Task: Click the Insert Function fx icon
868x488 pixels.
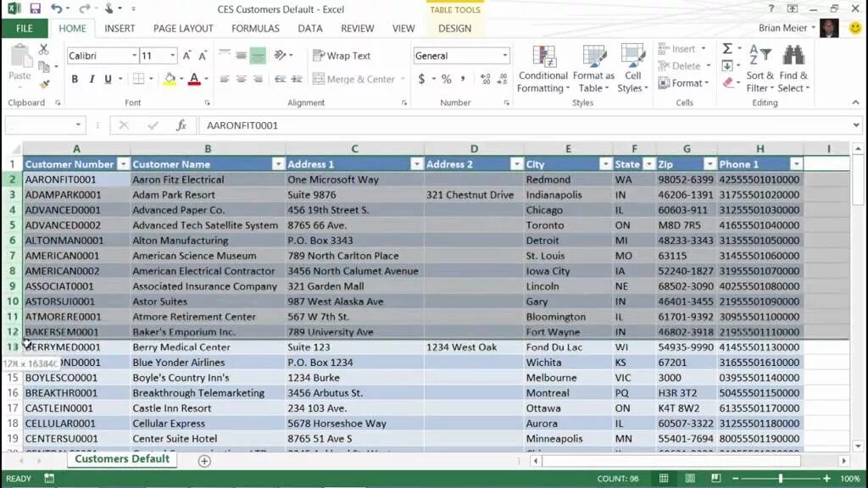Action: click(x=181, y=125)
